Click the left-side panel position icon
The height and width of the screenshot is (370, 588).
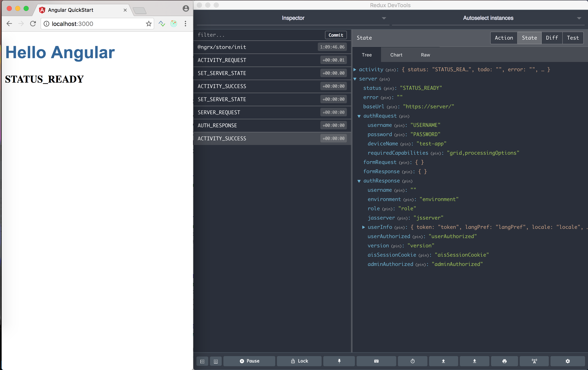point(202,361)
